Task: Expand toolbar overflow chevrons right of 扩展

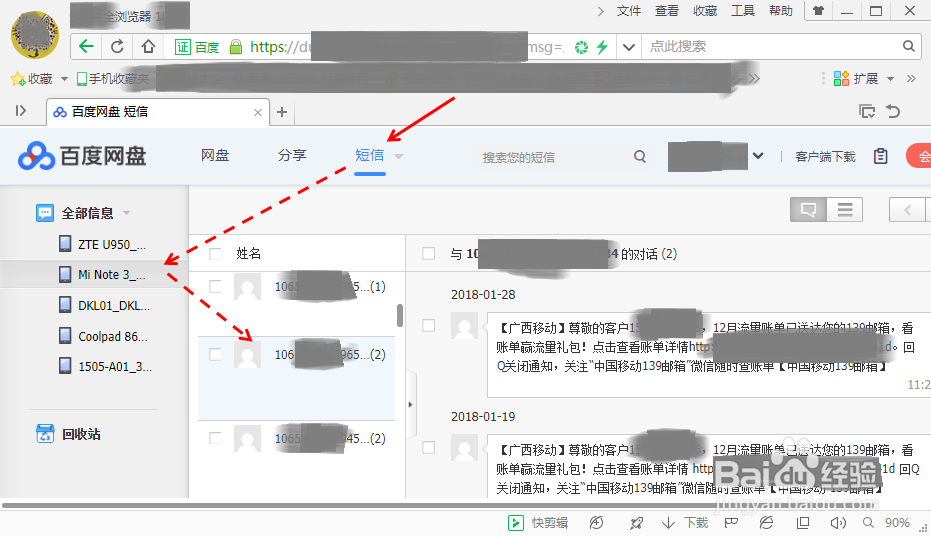Action: point(911,78)
